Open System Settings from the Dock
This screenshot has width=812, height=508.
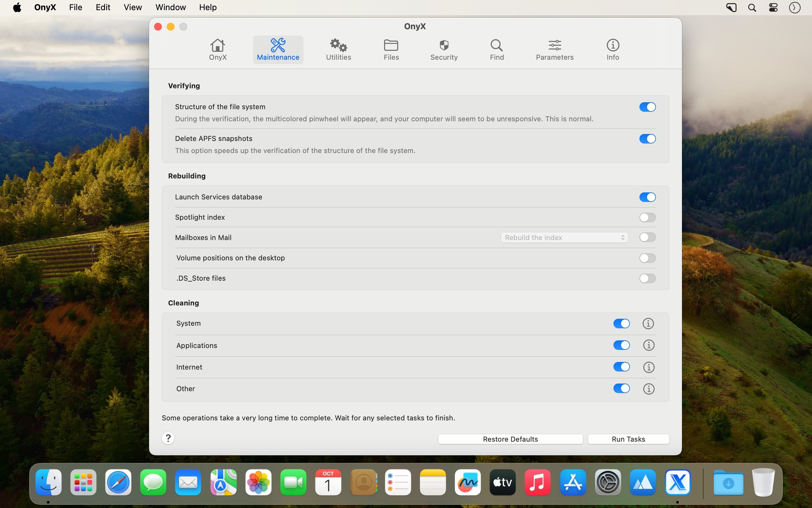click(x=608, y=483)
